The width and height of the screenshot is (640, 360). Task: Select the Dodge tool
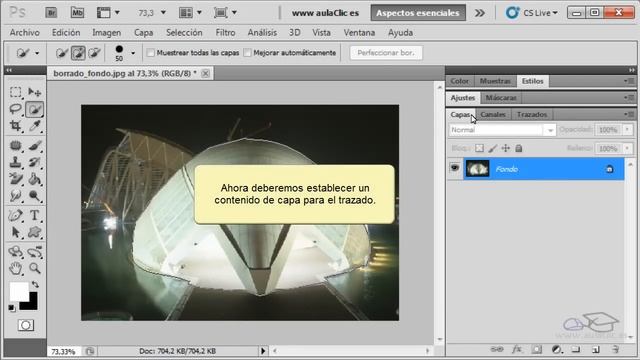click(x=35, y=196)
